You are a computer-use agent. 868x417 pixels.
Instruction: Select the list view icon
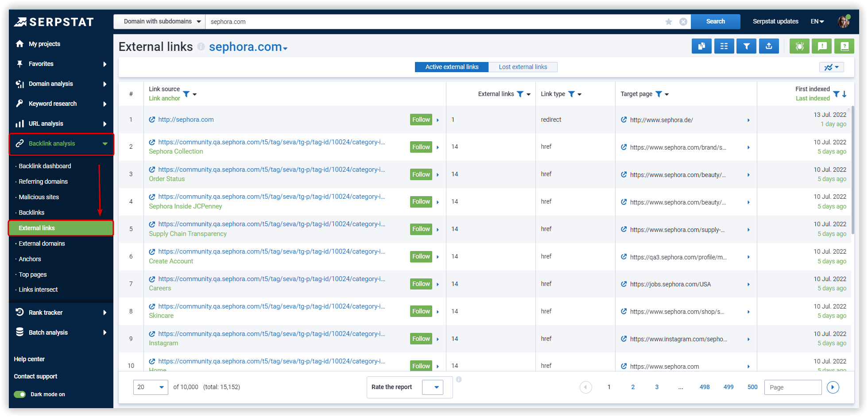click(724, 46)
